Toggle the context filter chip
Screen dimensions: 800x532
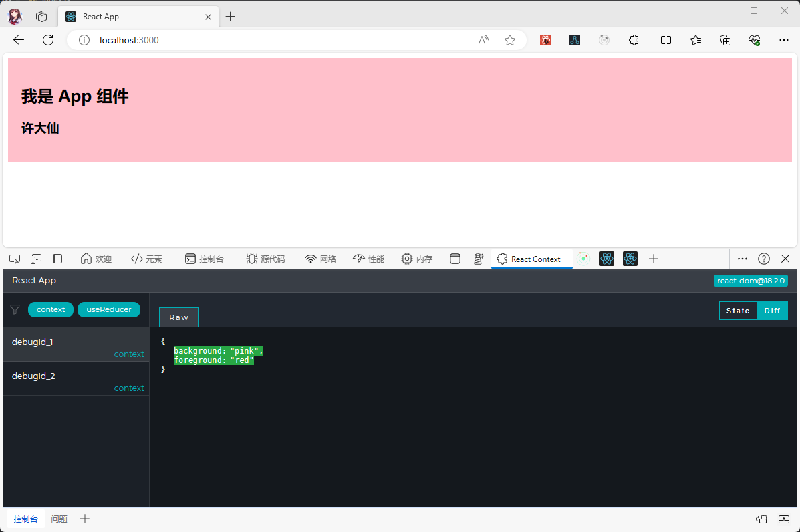[51, 309]
